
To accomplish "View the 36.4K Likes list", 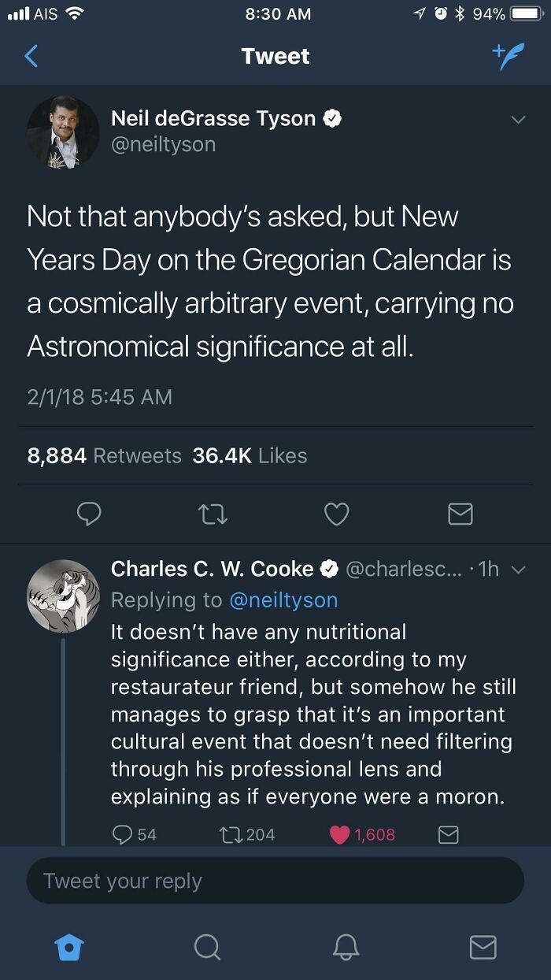I will coord(250,455).
